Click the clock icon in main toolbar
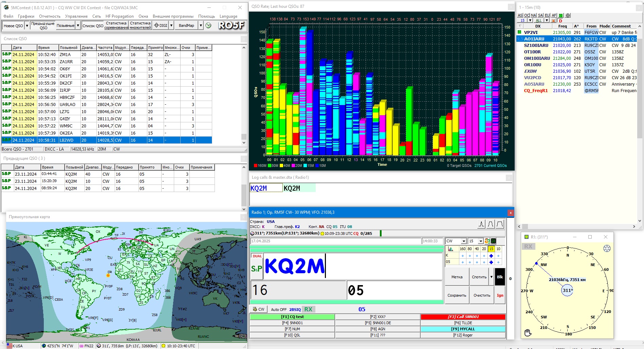The width and height of the screenshot is (644, 349). (208, 25)
